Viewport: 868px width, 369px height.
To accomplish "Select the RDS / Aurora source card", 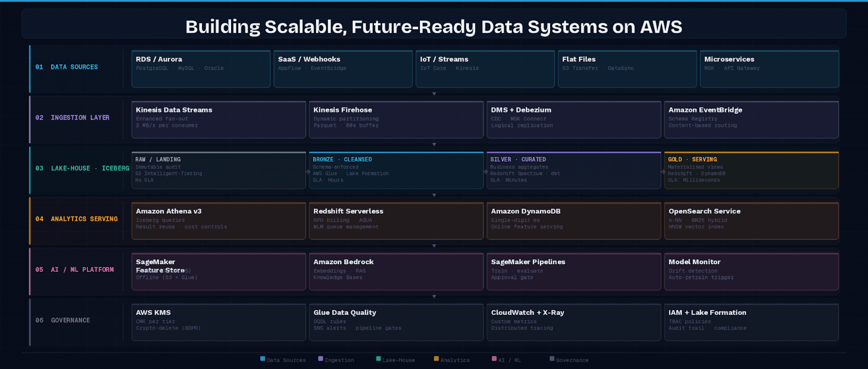I will pos(201,69).
